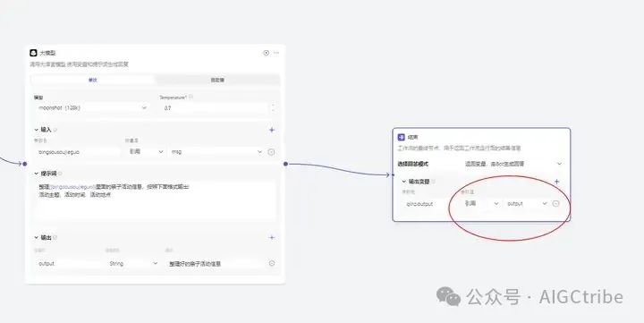The width and height of the screenshot is (644, 323).
Task: Remove the output String row
Action: tap(272, 263)
